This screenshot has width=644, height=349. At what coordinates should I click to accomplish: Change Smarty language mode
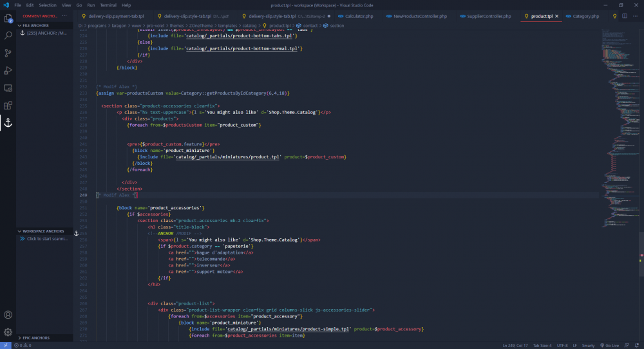(588, 345)
